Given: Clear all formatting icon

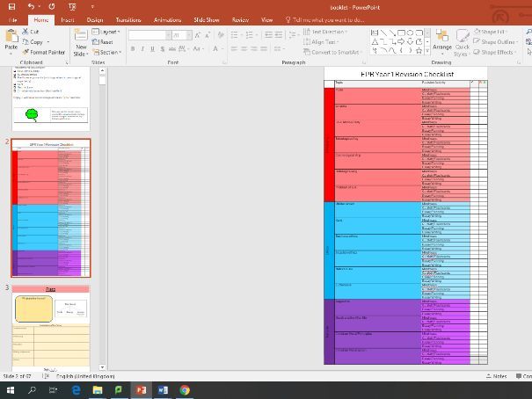Looking at the screenshot, I should [221, 35].
